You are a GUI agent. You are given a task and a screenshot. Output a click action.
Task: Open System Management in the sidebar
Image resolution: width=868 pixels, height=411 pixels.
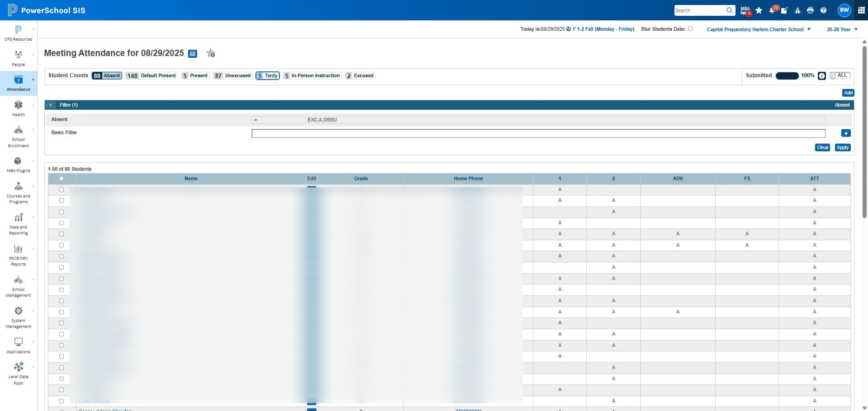18,317
